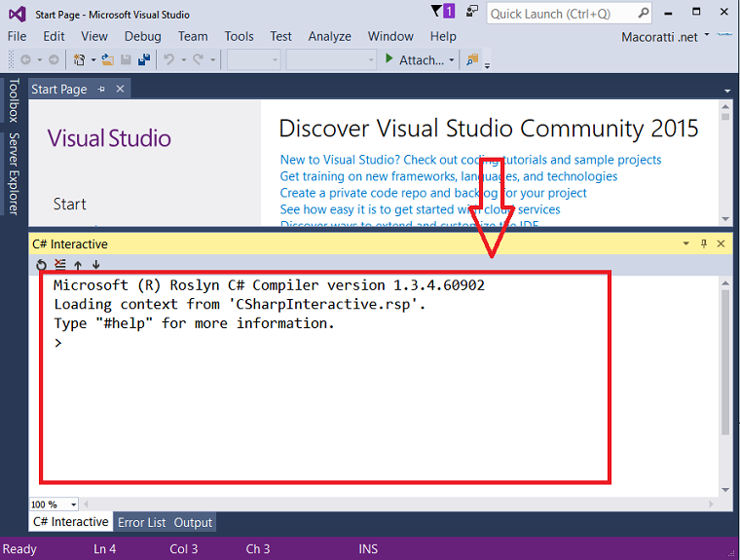
Task: Click the Undo toolbar icon
Action: tap(169, 60)
